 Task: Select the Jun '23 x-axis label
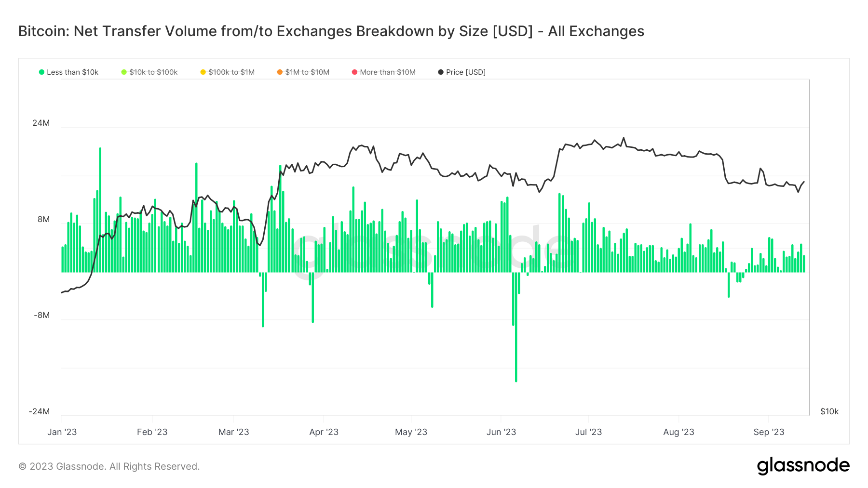(501, 432)
